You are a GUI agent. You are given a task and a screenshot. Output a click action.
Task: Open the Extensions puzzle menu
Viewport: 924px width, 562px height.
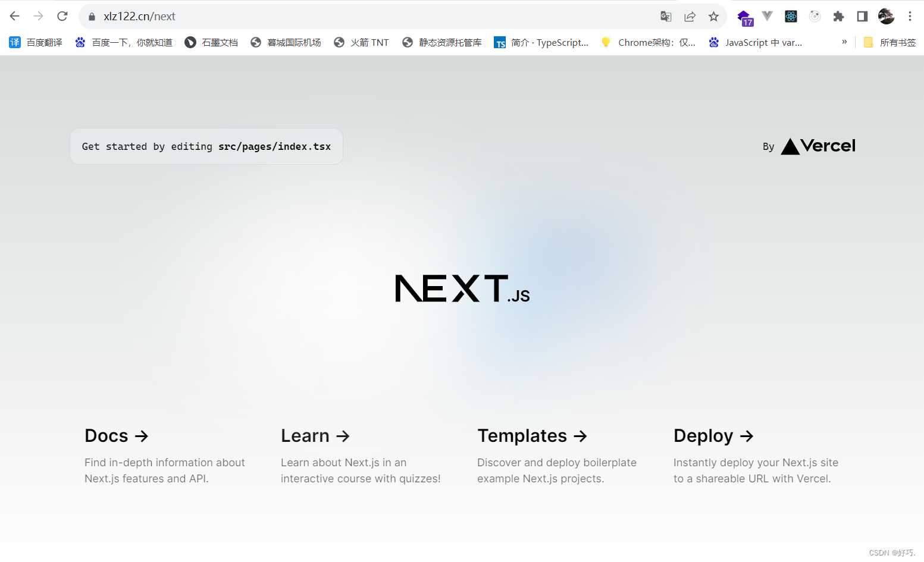838,17
